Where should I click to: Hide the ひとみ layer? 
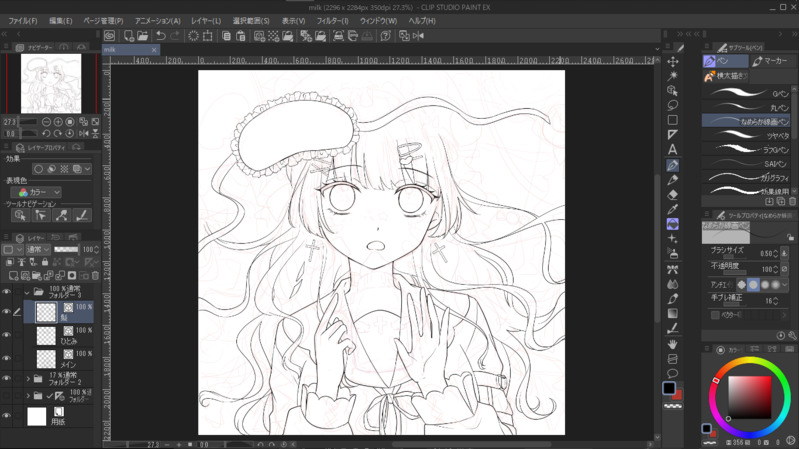6,335
